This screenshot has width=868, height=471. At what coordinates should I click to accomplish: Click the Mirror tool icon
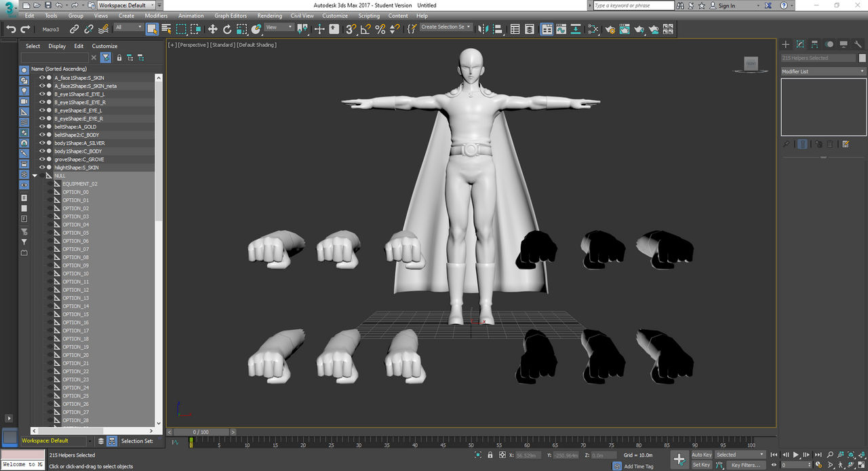483,29
